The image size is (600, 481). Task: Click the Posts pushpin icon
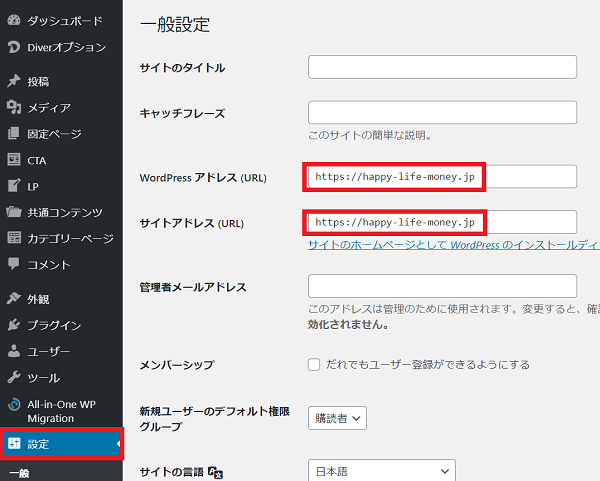point(14,81)
